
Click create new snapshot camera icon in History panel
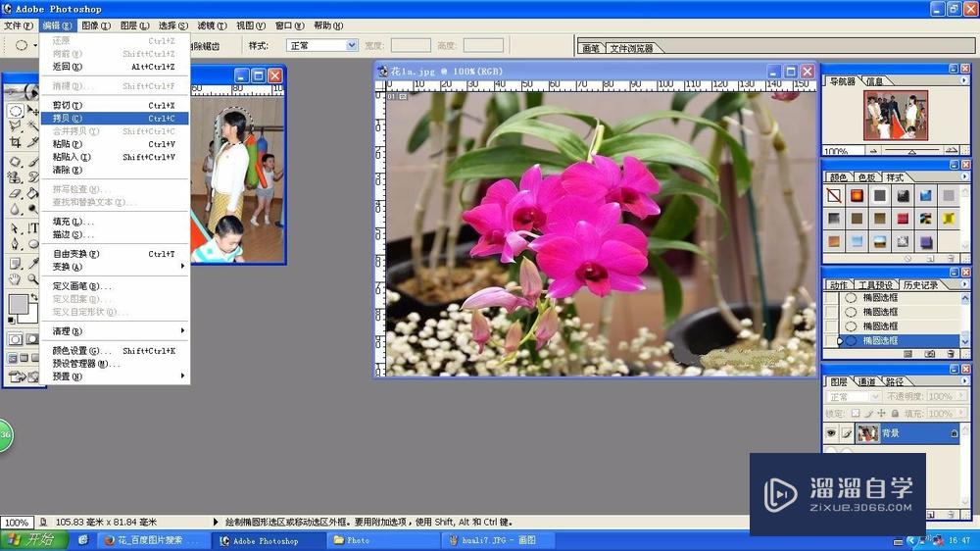point(930,354)
